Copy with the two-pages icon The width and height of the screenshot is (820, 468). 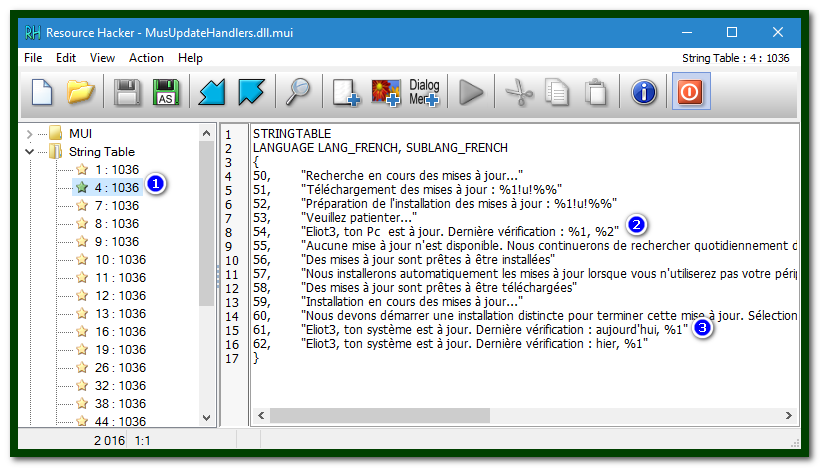557,92
